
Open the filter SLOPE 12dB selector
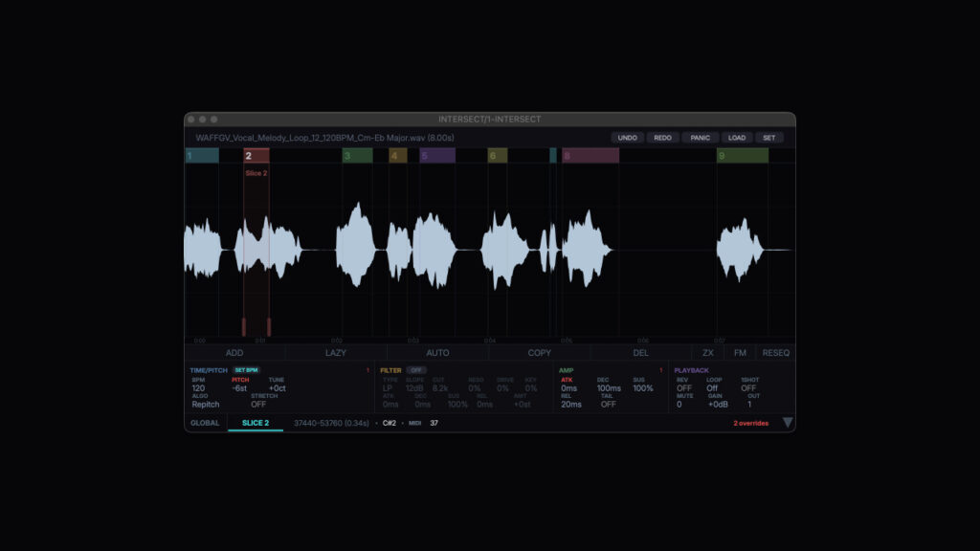414,388
